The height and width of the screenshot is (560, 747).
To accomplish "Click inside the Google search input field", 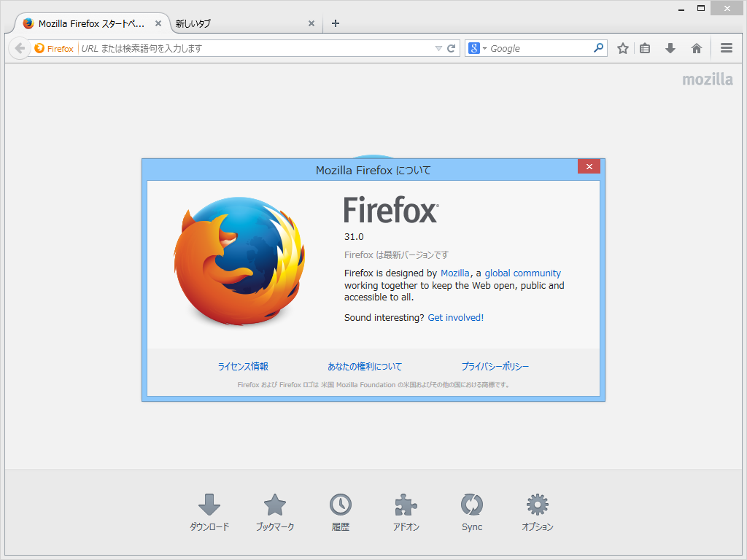I will point(540,47).
